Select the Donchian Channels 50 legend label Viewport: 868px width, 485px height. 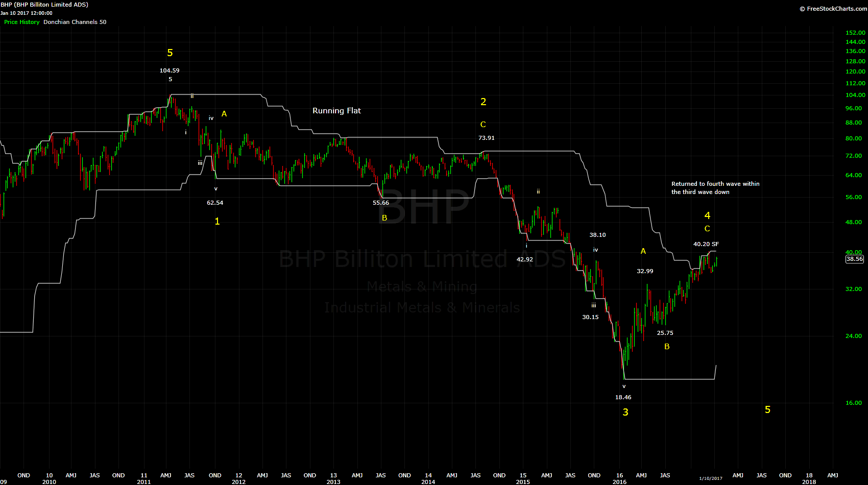pos(75,22)
